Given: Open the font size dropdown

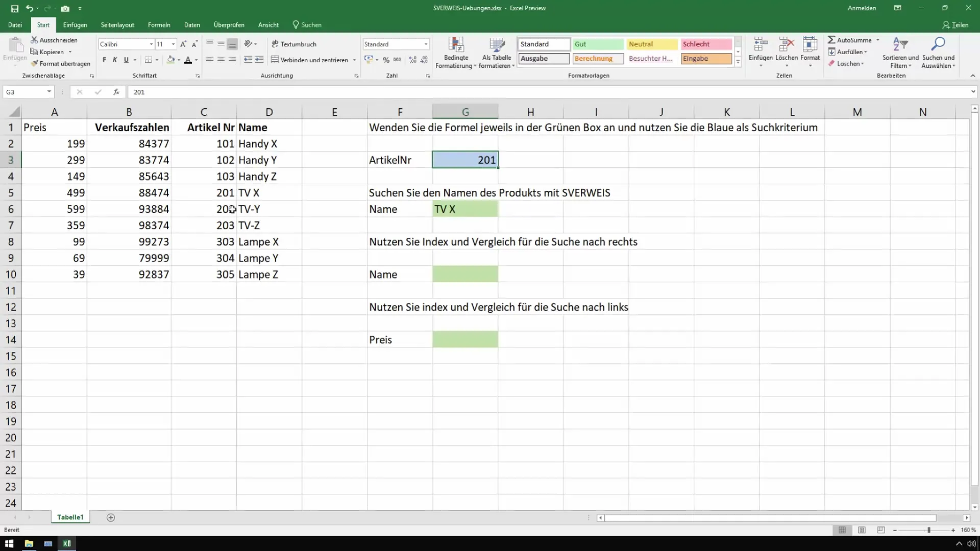Looking at the screenshot, I should pyautogui.click(x=173, y=44).
